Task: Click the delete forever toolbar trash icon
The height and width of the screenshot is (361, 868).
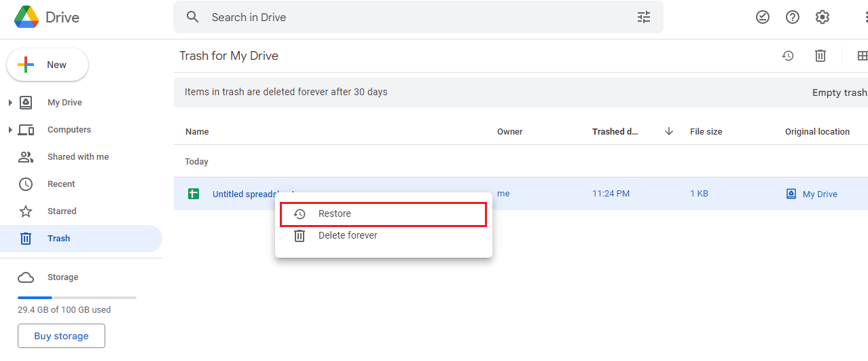Action: tap(820, 56)
